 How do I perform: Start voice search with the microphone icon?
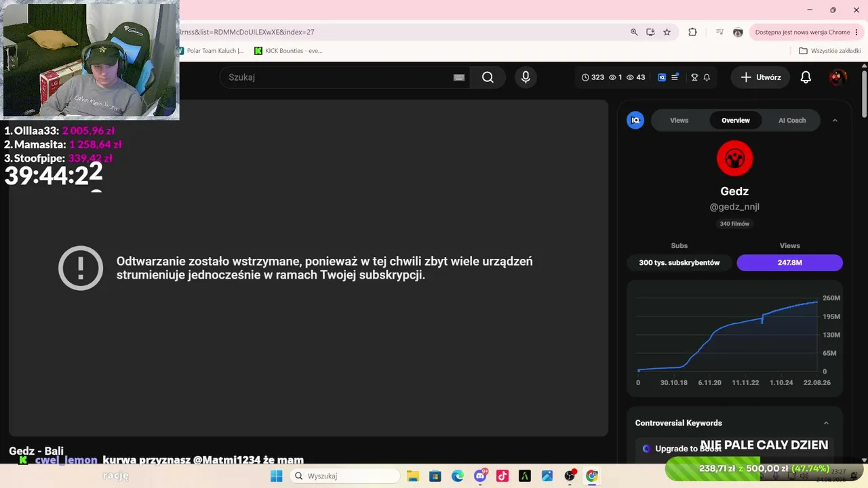(x=526, y=77)
